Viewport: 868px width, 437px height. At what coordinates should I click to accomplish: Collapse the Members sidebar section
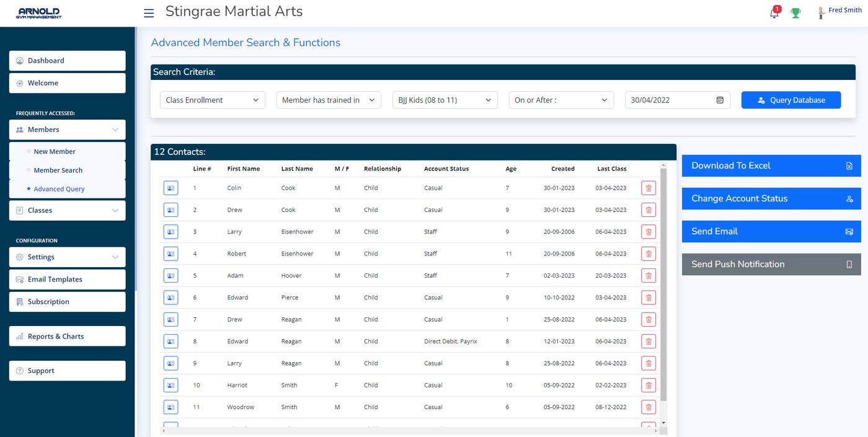pos(67,130)
